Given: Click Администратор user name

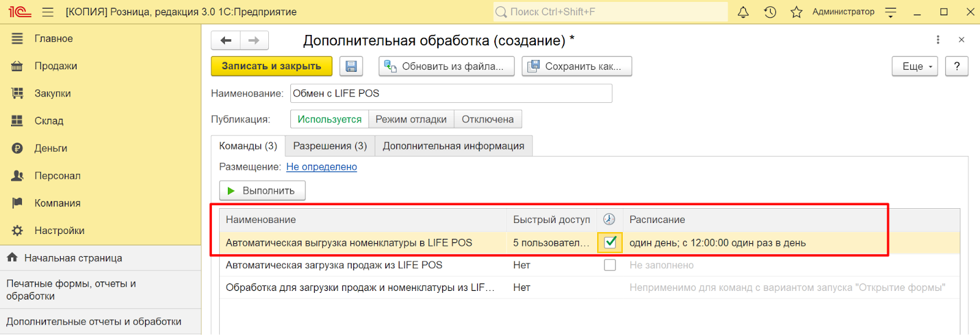Looking at the screenshot, I should [x=843, y=12].
